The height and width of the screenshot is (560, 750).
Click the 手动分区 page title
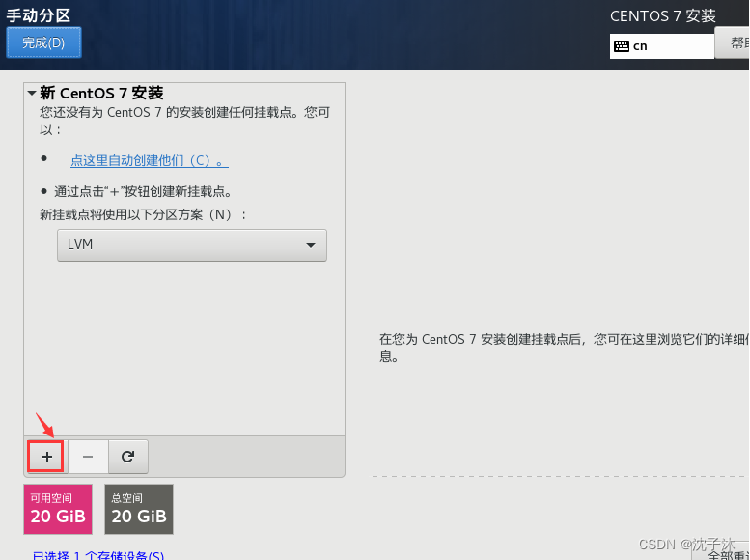39,15
